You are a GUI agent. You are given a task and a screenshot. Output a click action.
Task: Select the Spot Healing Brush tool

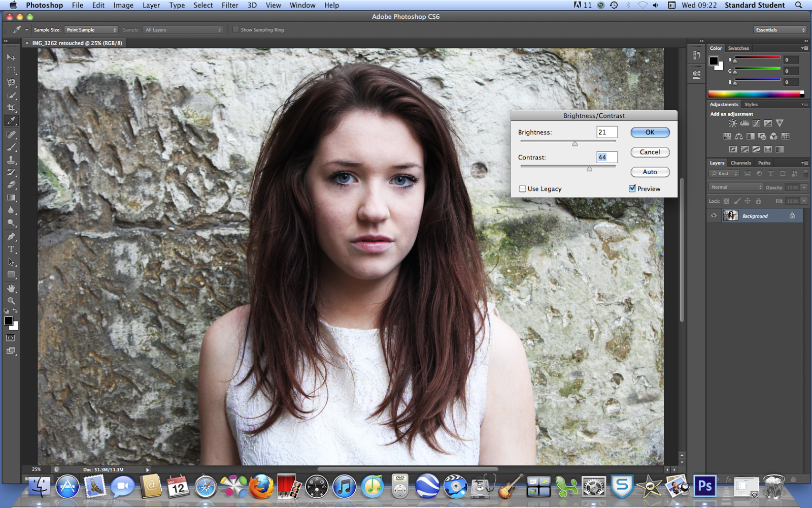click(11, 135)
